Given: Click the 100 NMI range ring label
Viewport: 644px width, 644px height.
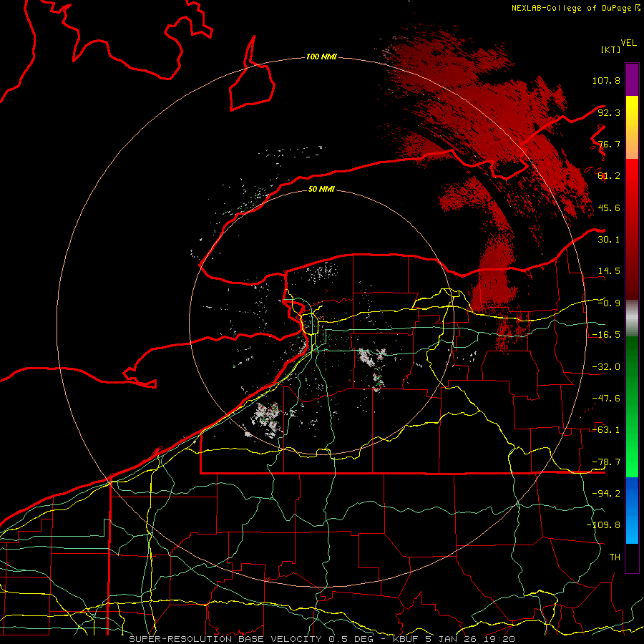Looking at the screenshot, I should click(321, 57).
